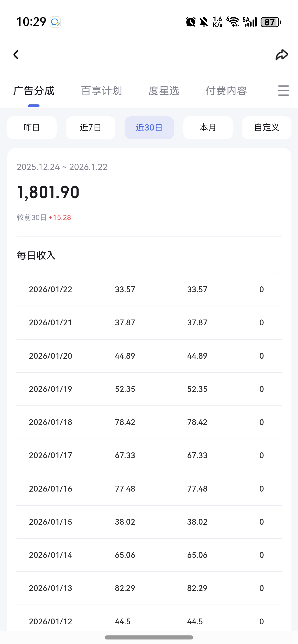
Task: Open the hamburger menu of more tabs
Action: tap(283, 90)
